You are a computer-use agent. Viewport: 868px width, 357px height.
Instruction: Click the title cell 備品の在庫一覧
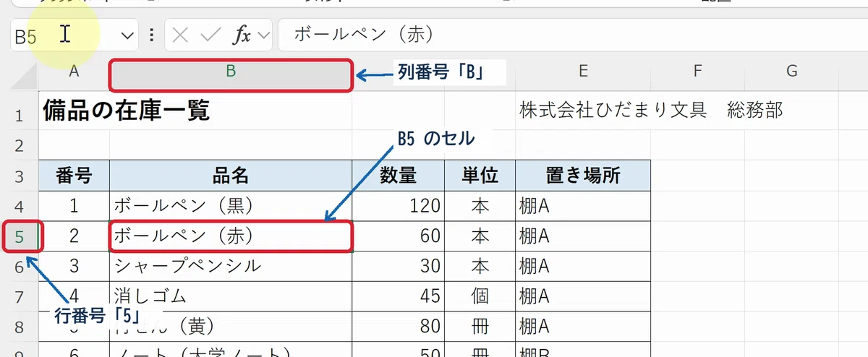point(127,111)
